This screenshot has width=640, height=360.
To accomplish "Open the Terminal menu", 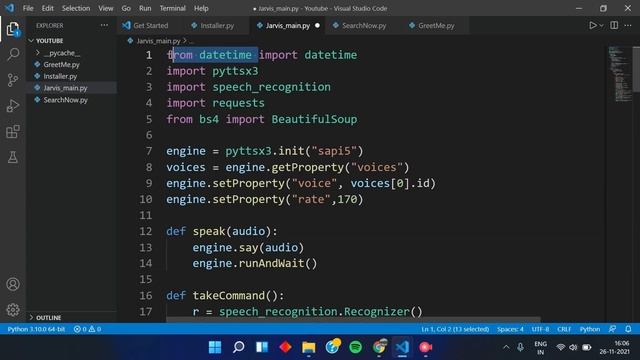I will click(x=173, y=8).
